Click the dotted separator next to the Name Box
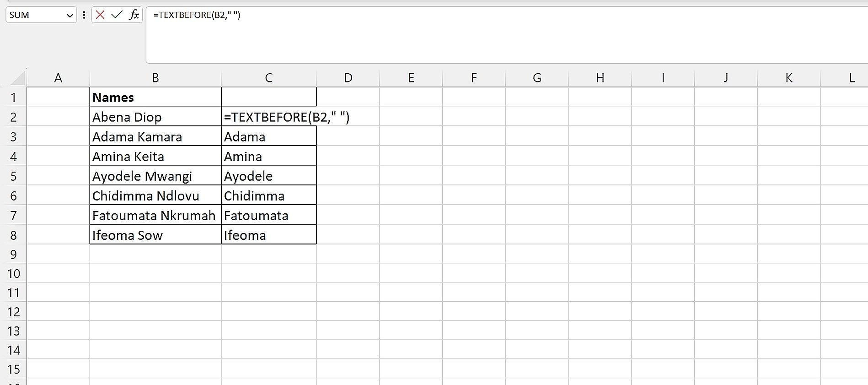 point(84,15)
